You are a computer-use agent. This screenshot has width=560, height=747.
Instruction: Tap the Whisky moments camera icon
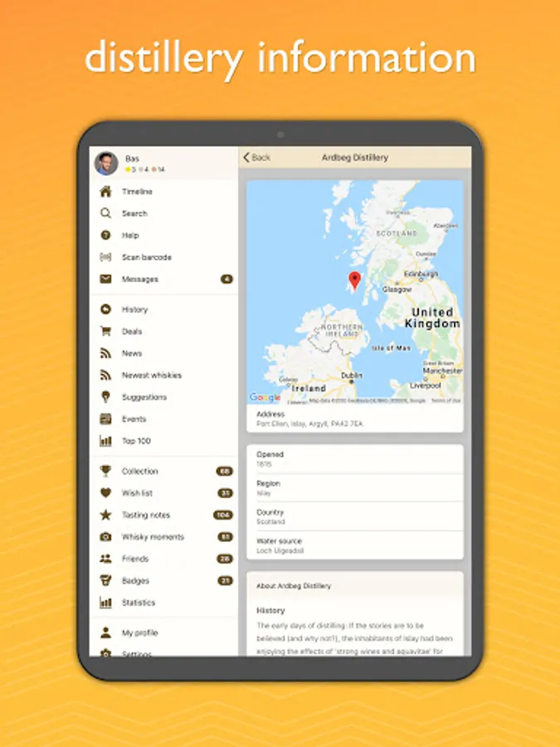(105, 536)
